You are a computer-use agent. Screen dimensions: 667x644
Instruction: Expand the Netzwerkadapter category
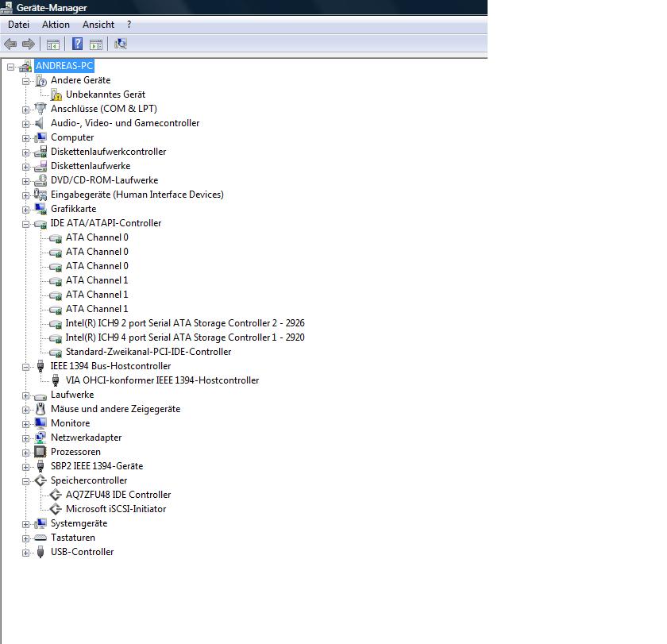(26, 438)
